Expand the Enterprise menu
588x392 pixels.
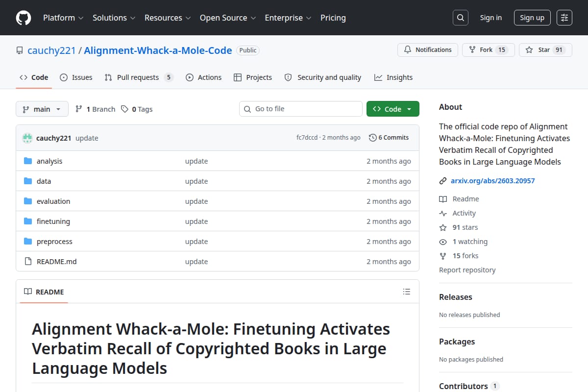tap(288, 18)
